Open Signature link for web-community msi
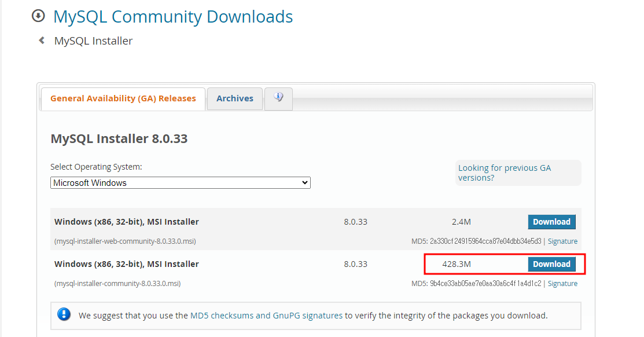The height and width of the screenshot is (337, 644). point(562,241)
